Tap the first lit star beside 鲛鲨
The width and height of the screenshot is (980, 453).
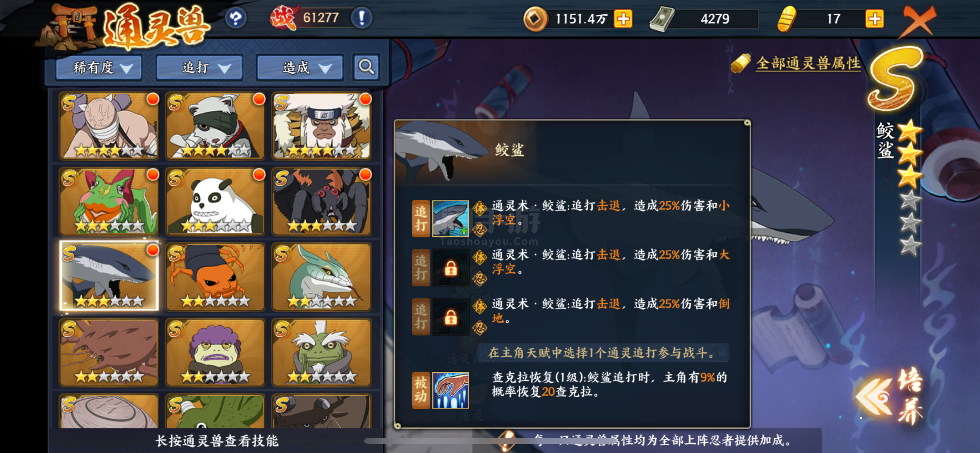[x=910, y=130]
